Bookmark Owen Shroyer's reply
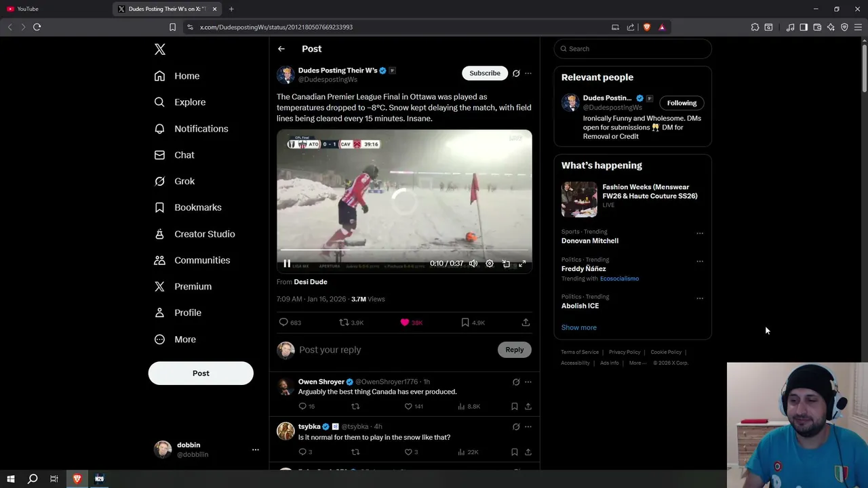The image size is (868, 488). click(515, 407)
